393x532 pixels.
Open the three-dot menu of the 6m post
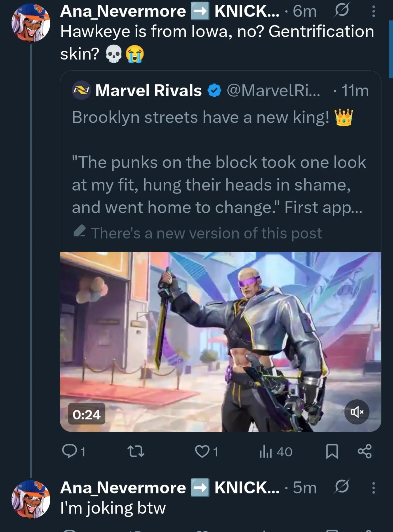(374, 11)
